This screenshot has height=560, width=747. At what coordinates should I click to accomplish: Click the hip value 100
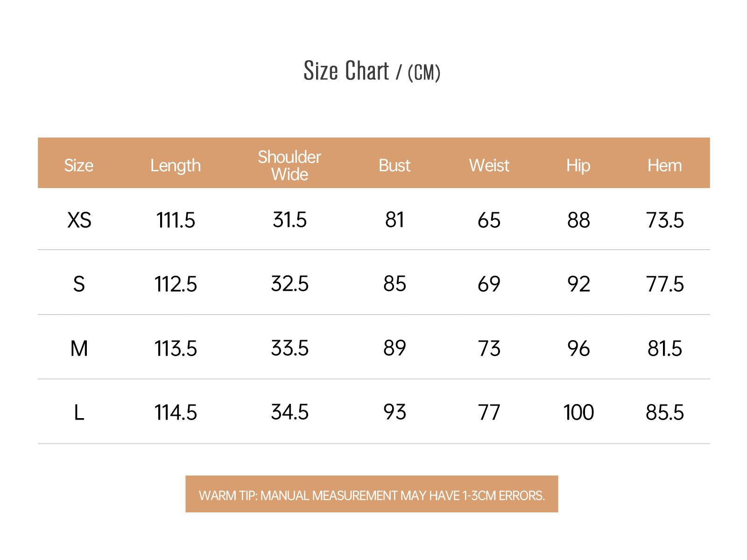point(578,413)
